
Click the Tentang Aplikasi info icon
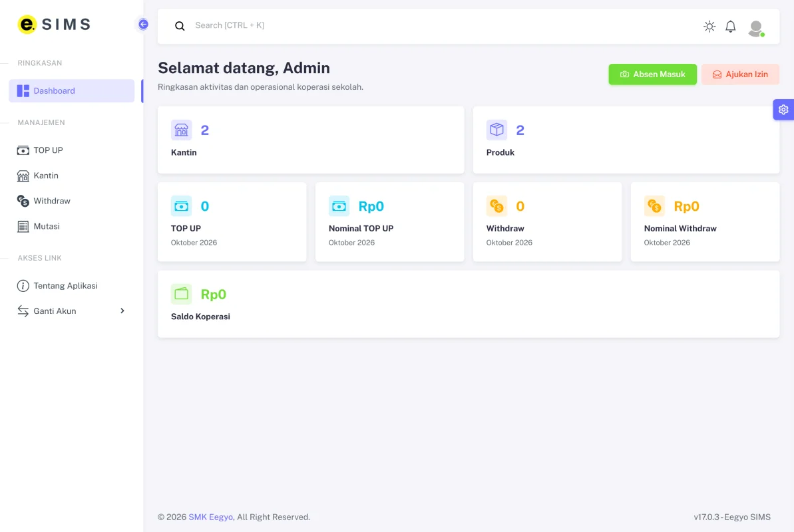23,285
